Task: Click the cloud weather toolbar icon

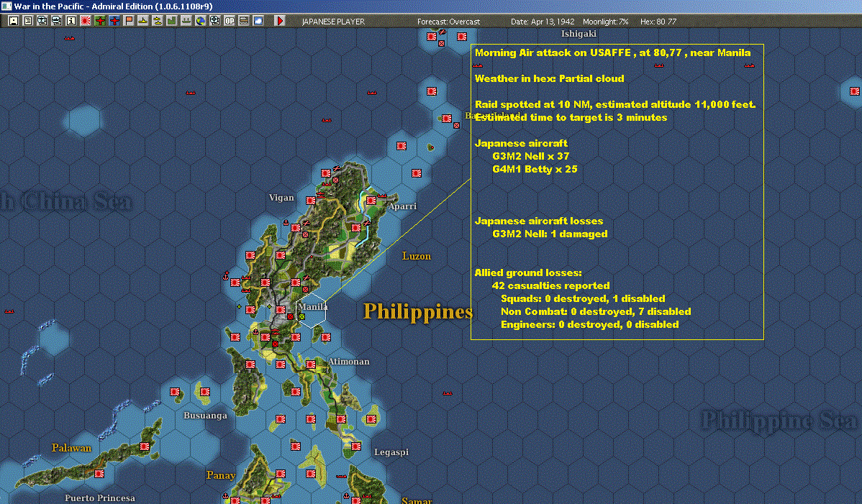Action: coord(258,21)
